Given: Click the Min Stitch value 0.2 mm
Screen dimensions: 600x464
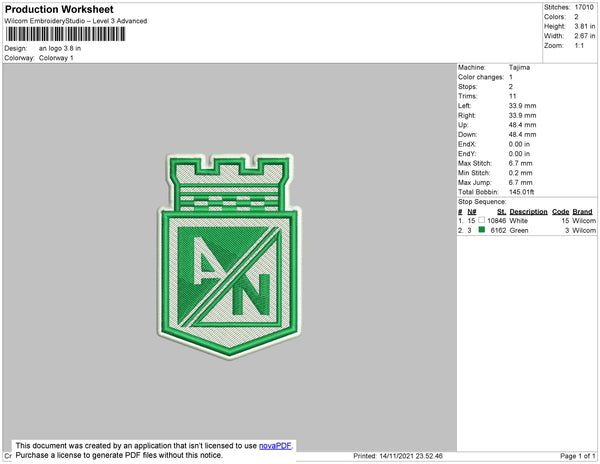Looking at the screenshot, I should click(x=520, y=173).
